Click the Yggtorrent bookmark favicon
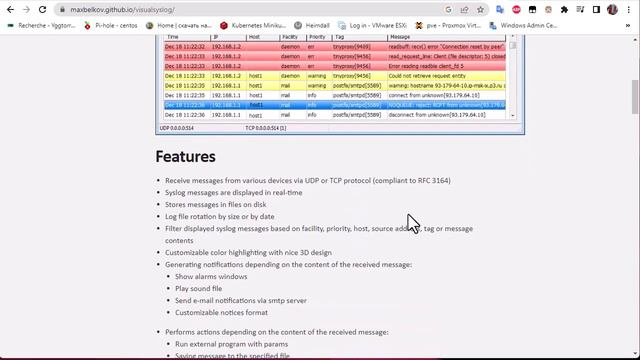 tap(11, 25)
